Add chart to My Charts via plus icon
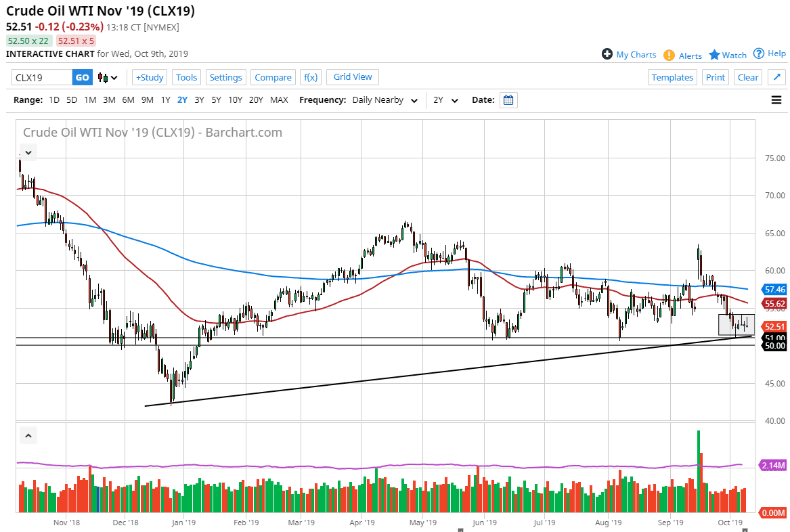This screenshot has height=532, width=790. pos(607,54)
